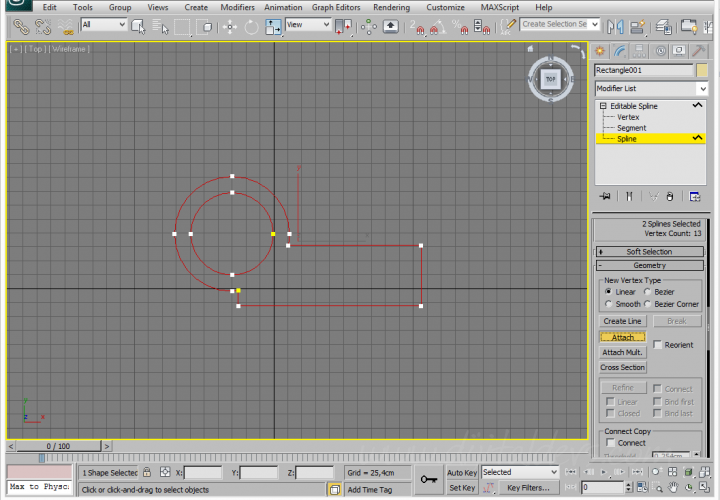Open the Utilities hammer panel tab
This screenshot has width=720, height=500.
point(701,50)
